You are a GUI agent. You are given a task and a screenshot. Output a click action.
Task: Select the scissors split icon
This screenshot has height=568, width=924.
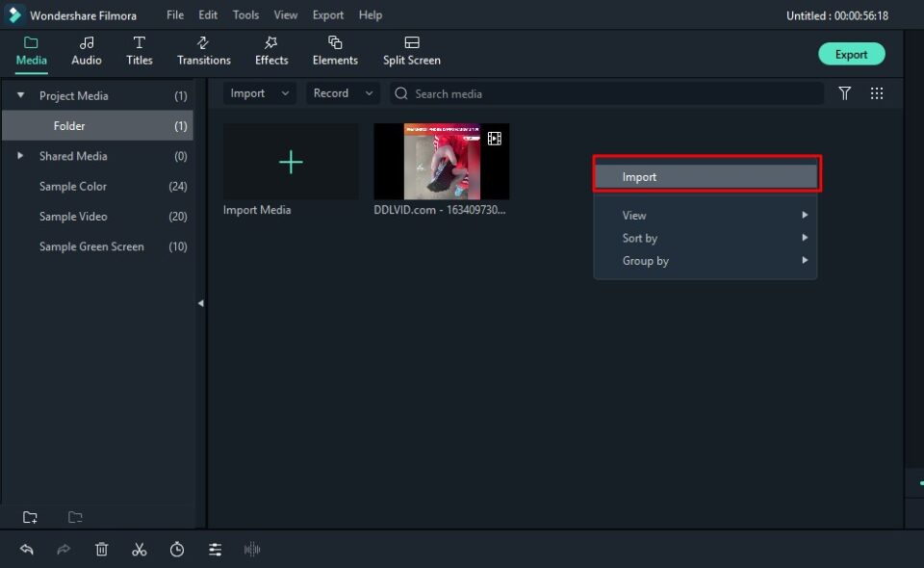140,549
